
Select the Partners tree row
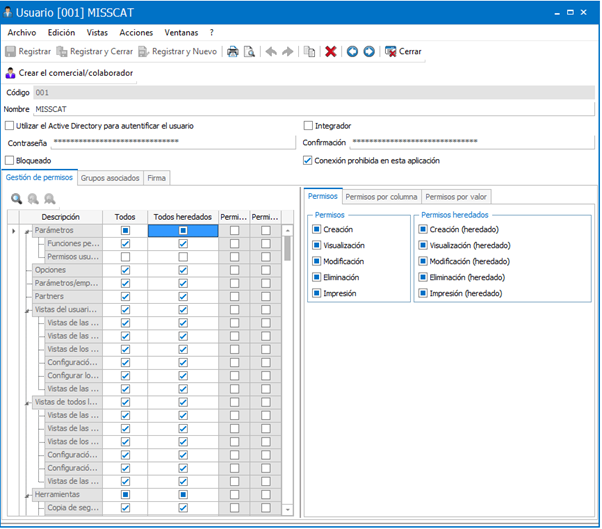tap(67, 296)
